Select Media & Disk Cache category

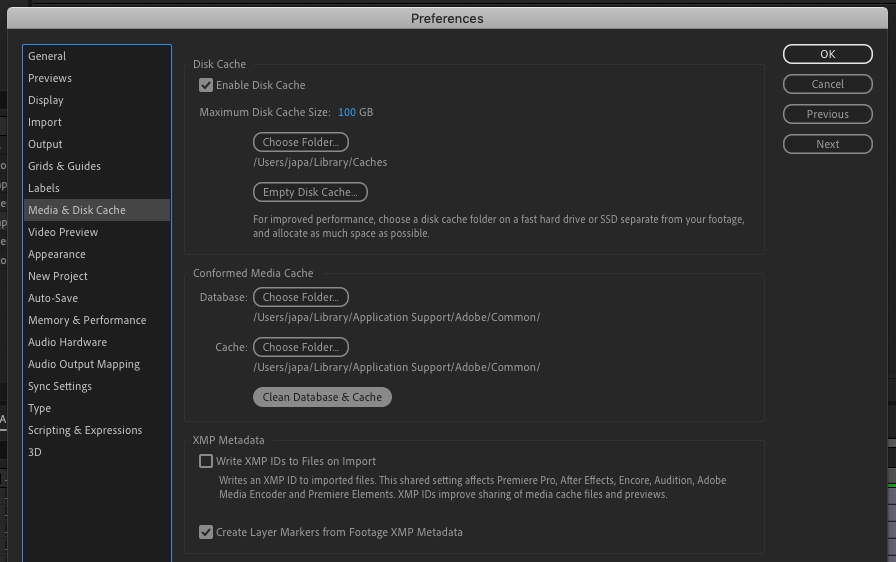97,210
